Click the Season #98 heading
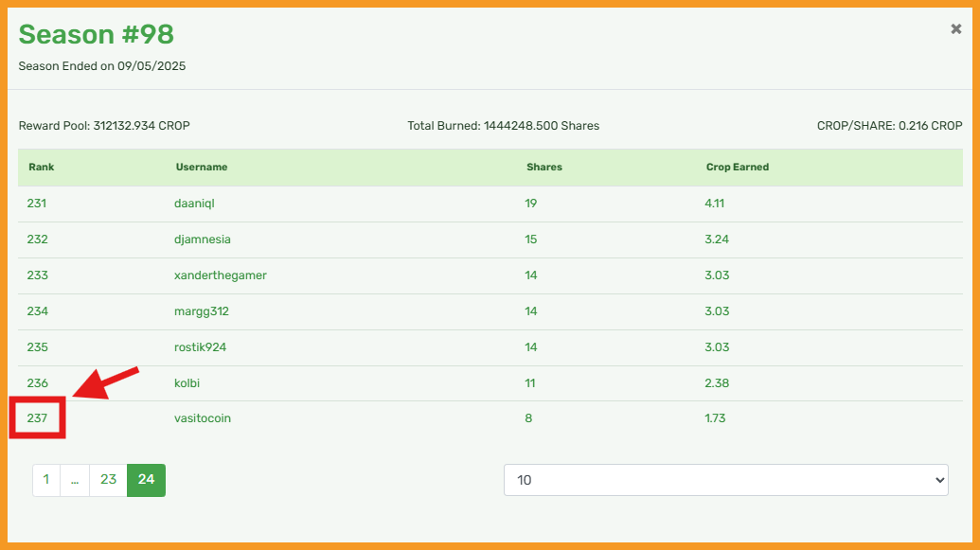The width and height of the screenshot is (980, 550). coord(97,34)
